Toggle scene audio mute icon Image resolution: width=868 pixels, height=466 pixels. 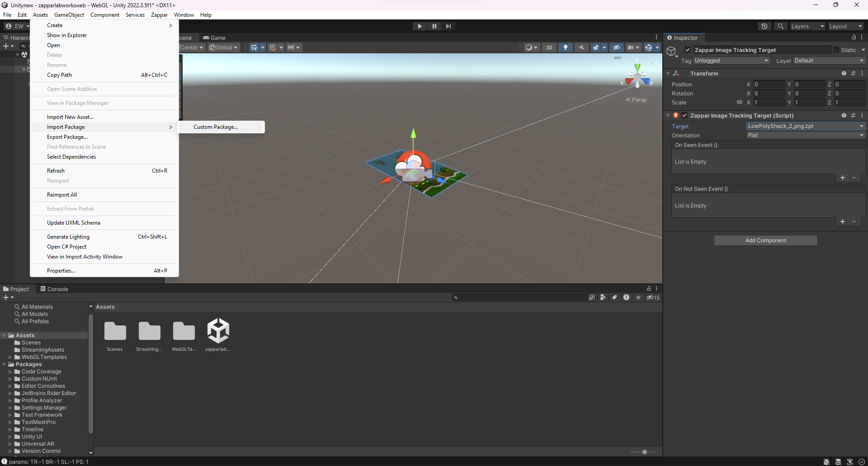tap(581, 47)
